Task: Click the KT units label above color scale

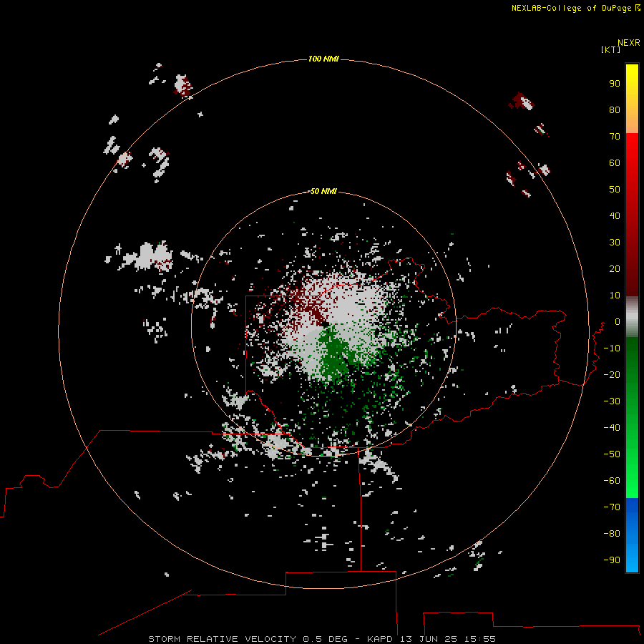Action: point(611,49)
